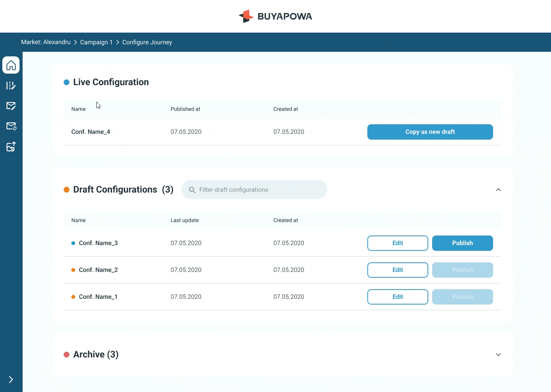Select Configure Journey breadcrumb

pos(147,42)
